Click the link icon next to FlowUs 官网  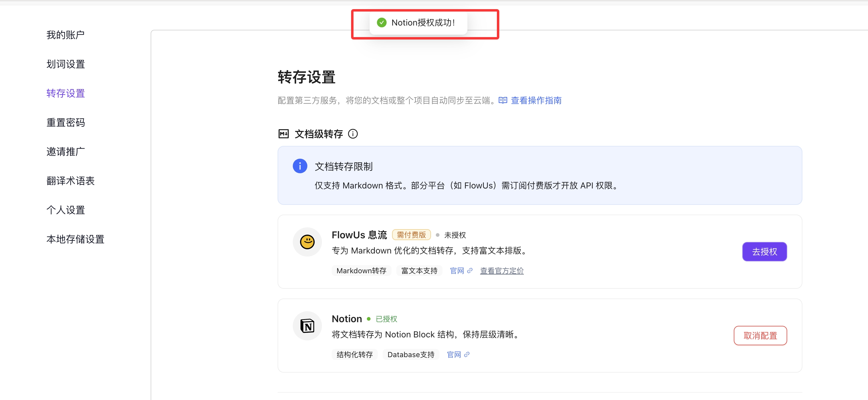[x=469, y=270]
